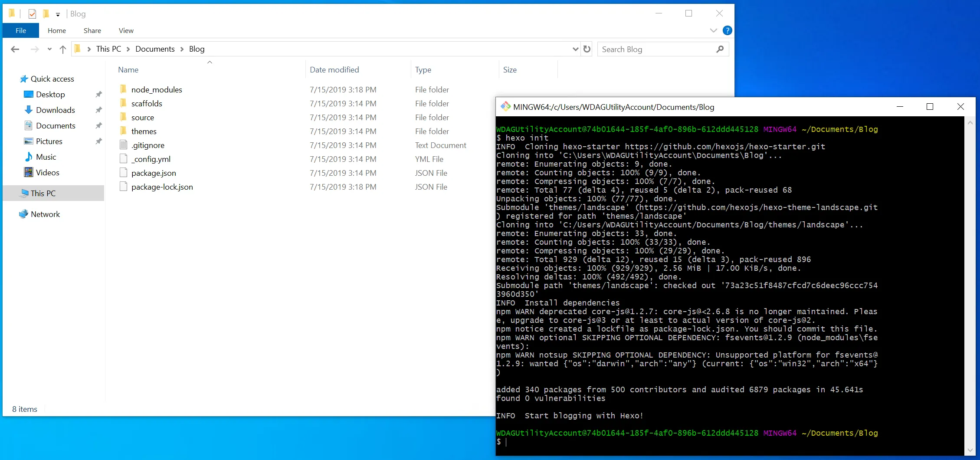Click the Search Blog input field
The width and height of the screenshot is (980, 460).
655,49
